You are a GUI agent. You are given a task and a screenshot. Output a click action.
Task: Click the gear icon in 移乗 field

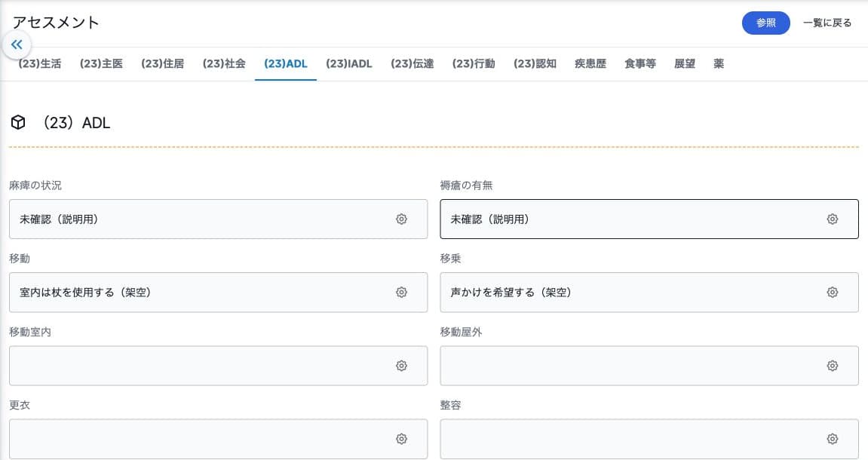832,293
